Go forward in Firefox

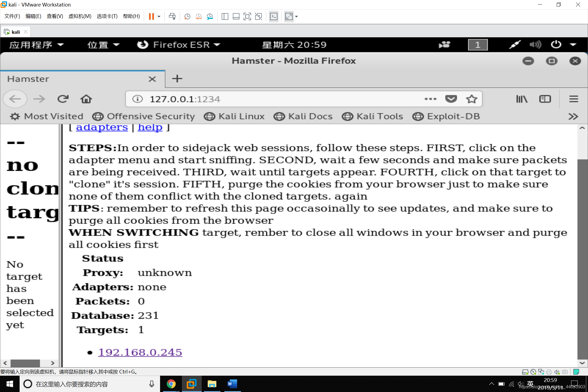(39, 99)
